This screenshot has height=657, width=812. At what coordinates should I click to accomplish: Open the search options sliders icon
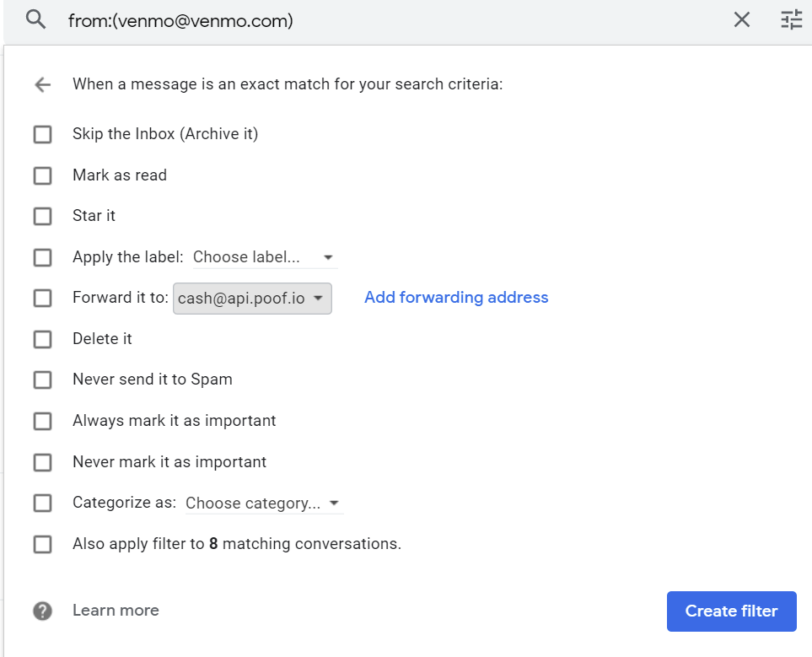(791, 19)
